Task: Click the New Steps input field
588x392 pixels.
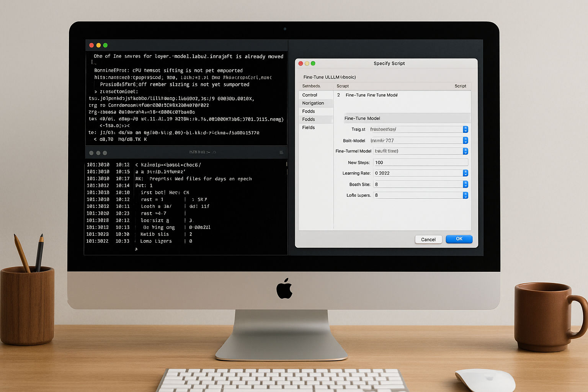Action: tap(420, 162)
